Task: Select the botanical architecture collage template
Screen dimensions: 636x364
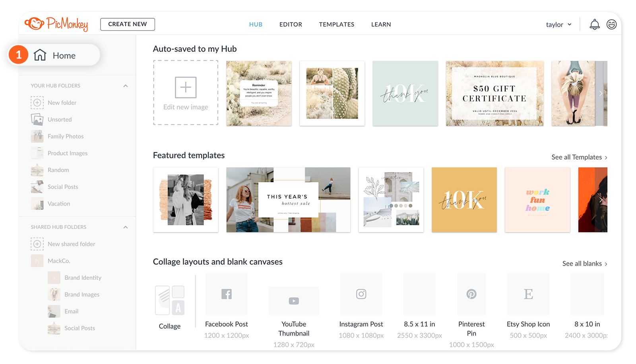Action: (391, 200)
